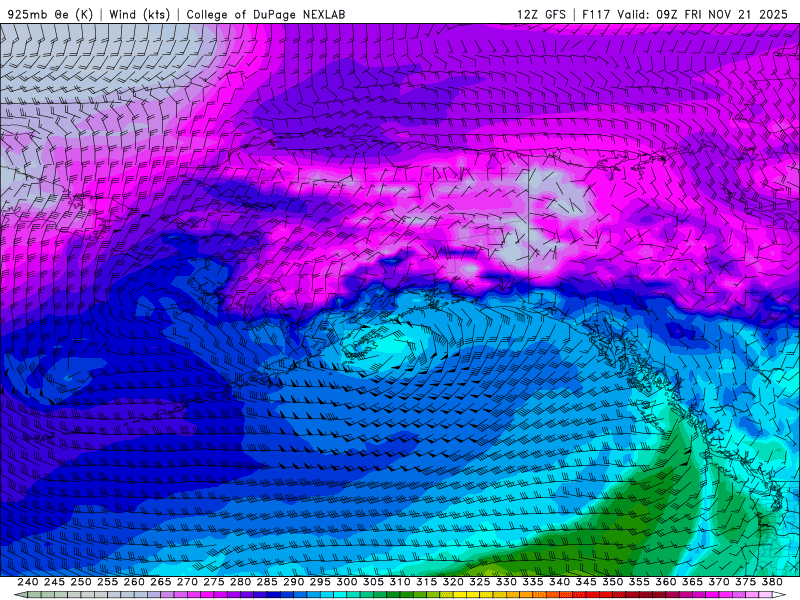800x600 pixels.
Task: Click the "College of DuPage NEXLAB" text
Action: tap(266, 14)
